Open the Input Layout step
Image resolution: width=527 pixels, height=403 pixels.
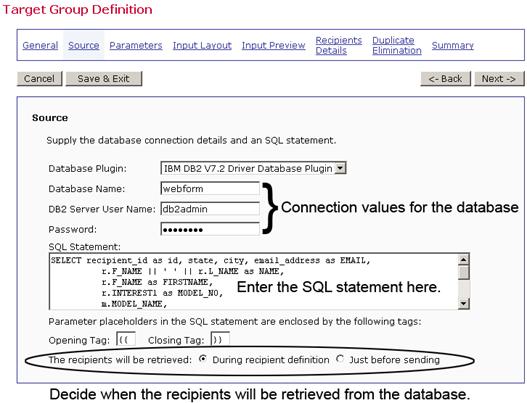click(202, 45)
